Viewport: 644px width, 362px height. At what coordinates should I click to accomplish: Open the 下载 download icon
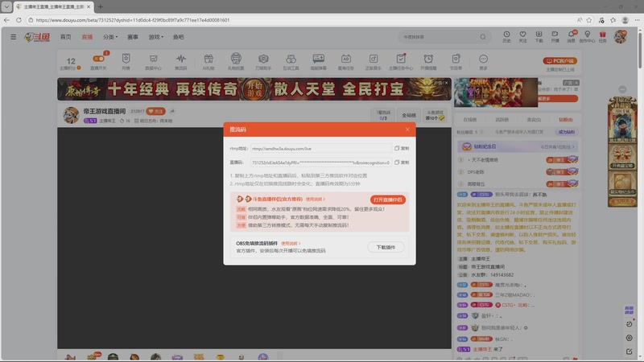539,36
